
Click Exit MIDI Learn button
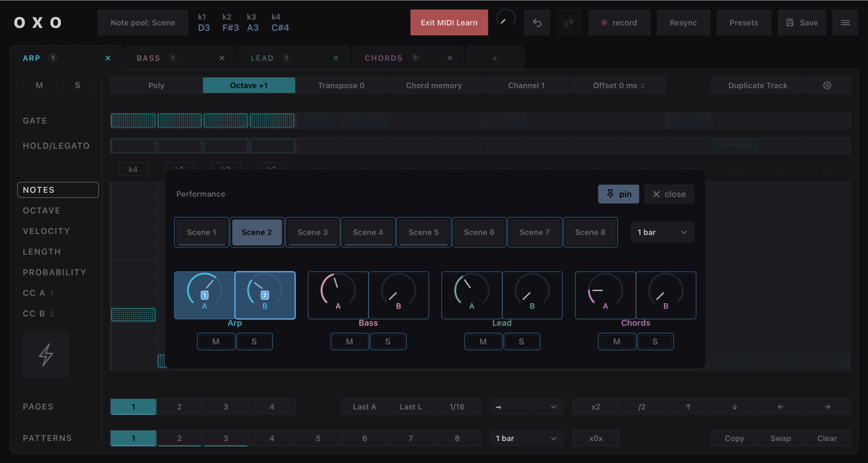(449, 23)
